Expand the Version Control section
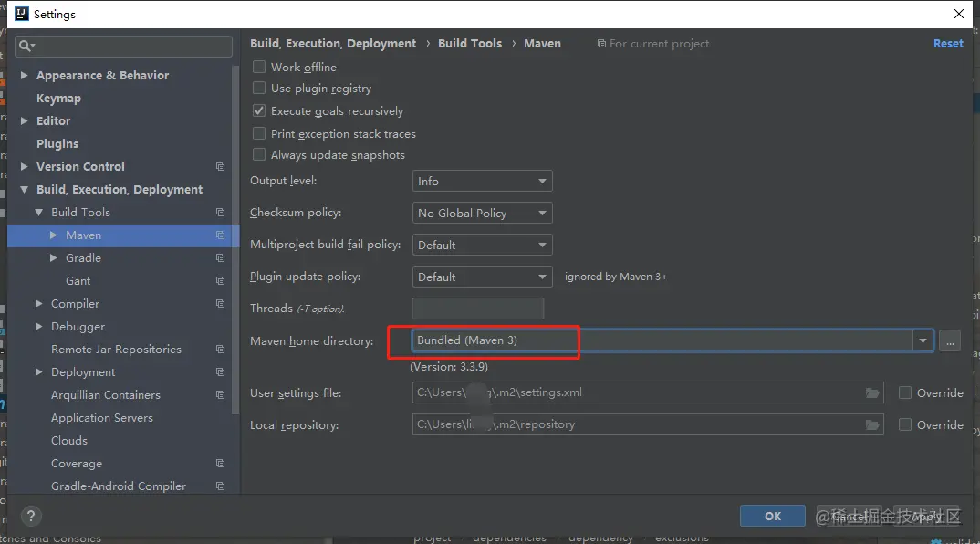This screenshot has height=544, width=980. coord(24,166)
